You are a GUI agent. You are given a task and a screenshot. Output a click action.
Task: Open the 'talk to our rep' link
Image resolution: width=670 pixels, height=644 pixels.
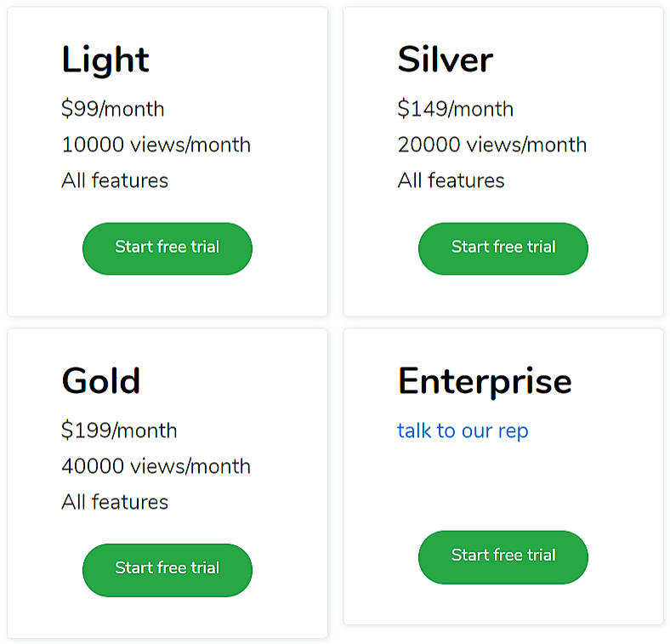(x=463, y=430)
